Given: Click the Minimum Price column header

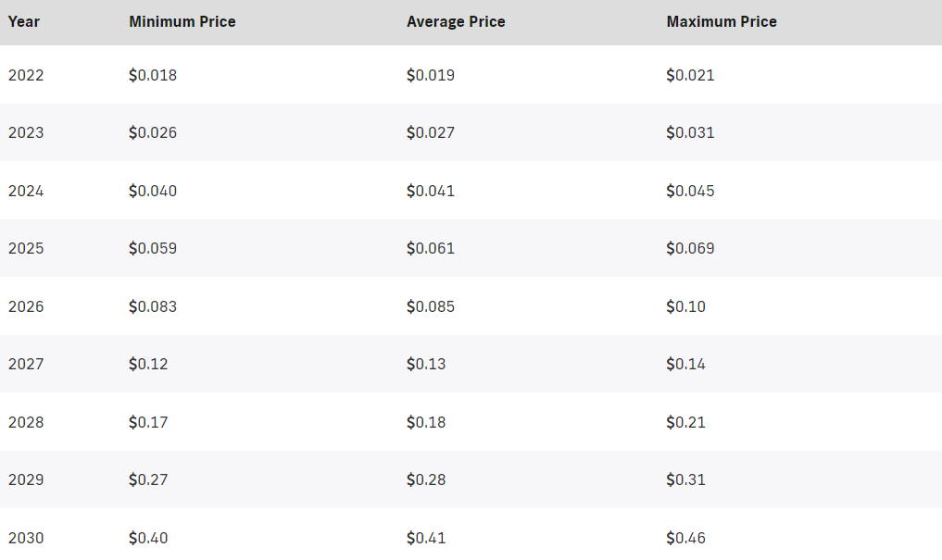Looking at the screenshot, I should pos(182,21).
